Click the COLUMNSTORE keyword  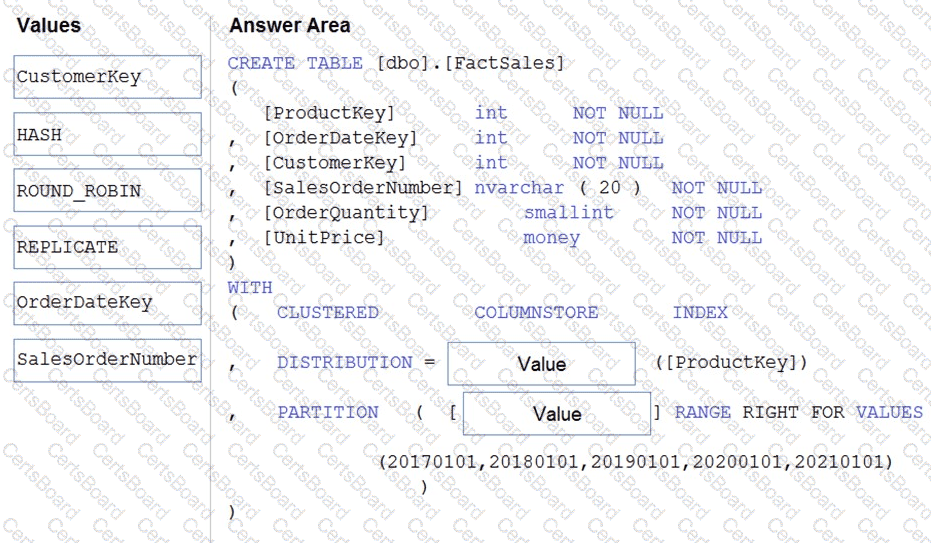(x=536, y=312)
